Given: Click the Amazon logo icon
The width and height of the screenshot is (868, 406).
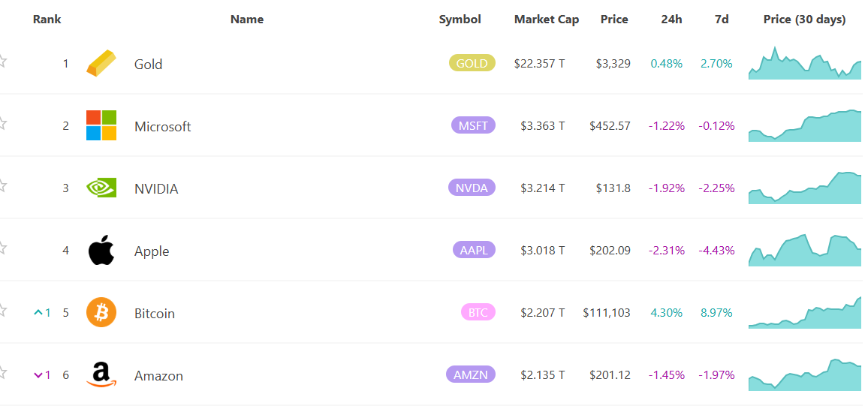Looking at the screenshot, I should coord(101,374).
